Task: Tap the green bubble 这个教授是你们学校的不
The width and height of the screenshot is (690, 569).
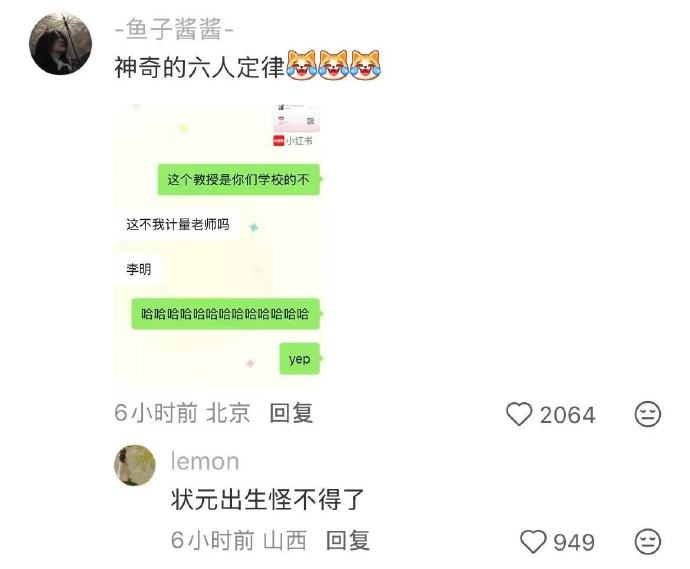Action: (x=239, y=180)
